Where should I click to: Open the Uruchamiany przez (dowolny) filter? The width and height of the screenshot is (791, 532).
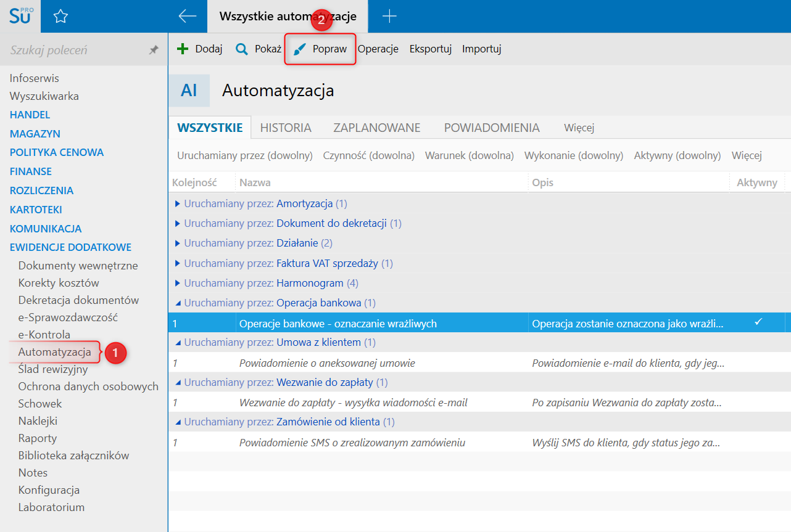click(x=244, y=155)
